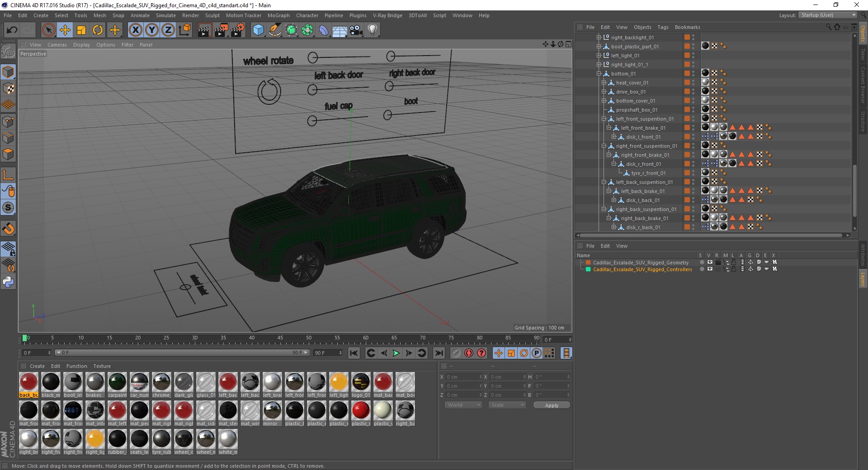Screen dimensions: 868x470
Task: Open the deformer object icon
Action: [x=324, y=30]
